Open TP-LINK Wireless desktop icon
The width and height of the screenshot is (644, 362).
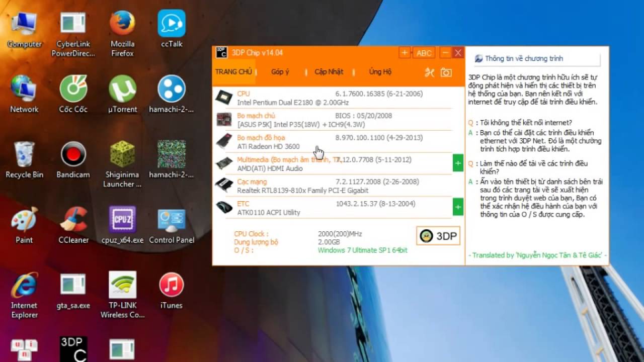pos(122,295)
